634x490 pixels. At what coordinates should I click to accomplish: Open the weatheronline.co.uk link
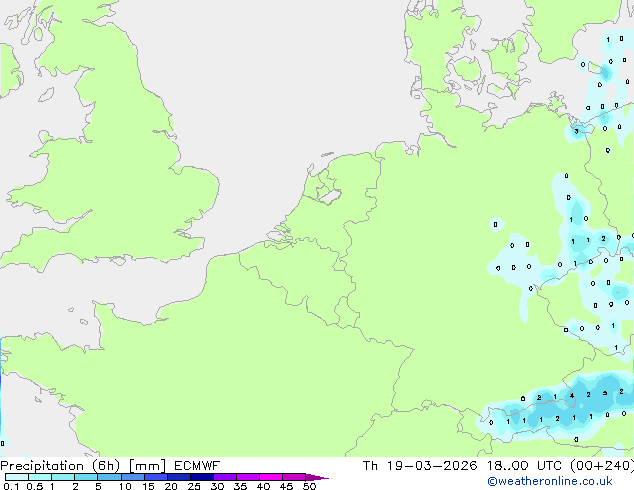[x=550, y=481]
